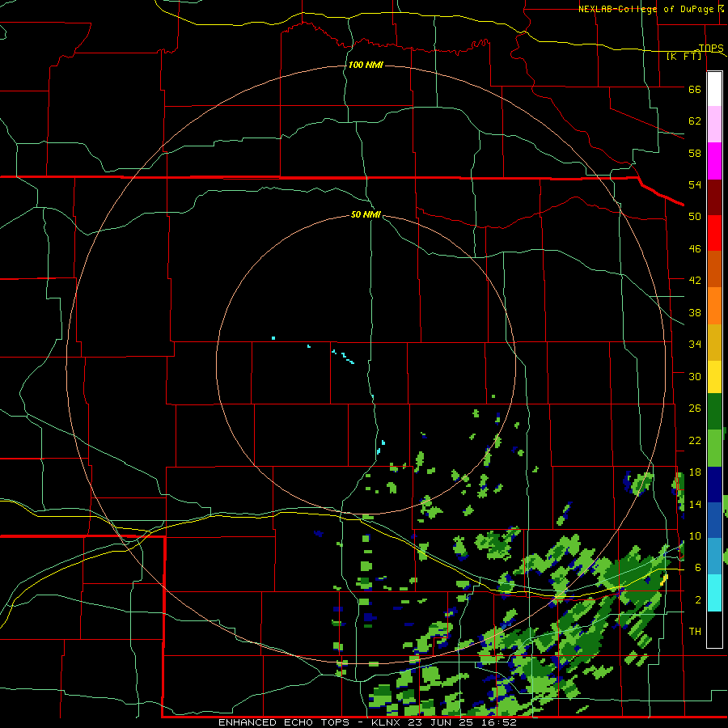728x728 pixels.
Task: Select the yellow legend swatch near 30
Action: (x=714, y=377)
